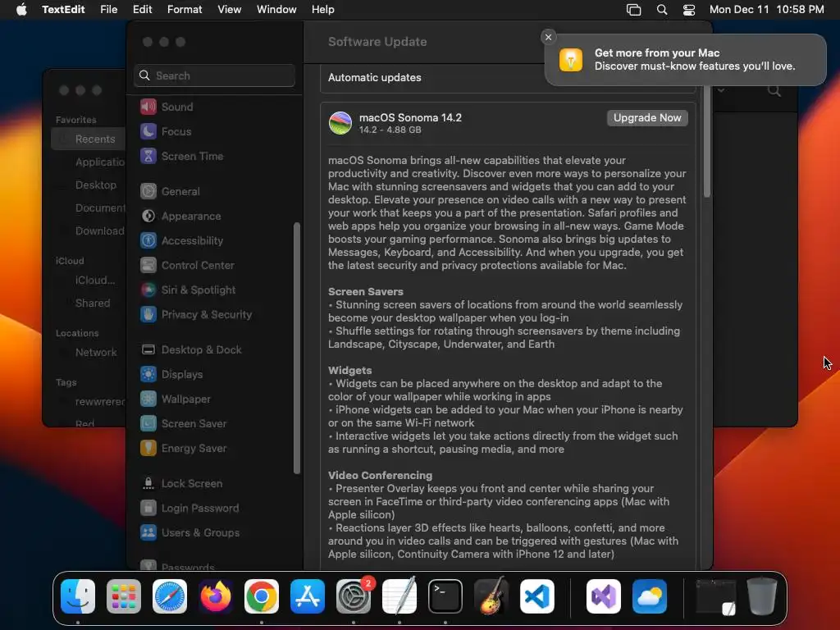Viewport: 840px width, 630px height.
Task: Open the Window menu
Action: point(276,10)
